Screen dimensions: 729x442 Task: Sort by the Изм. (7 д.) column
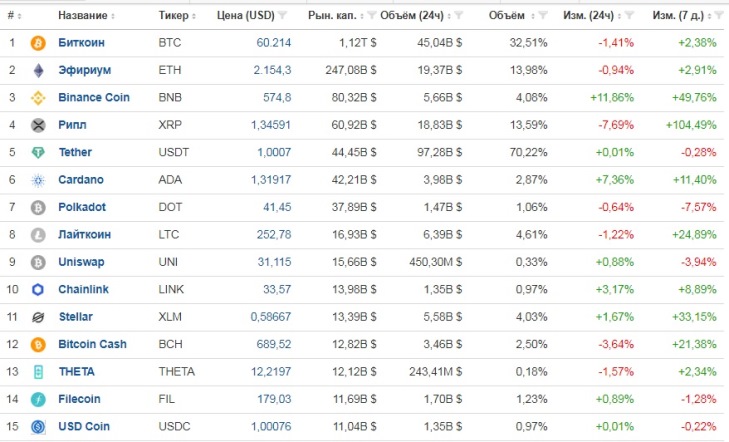[682, 16]
